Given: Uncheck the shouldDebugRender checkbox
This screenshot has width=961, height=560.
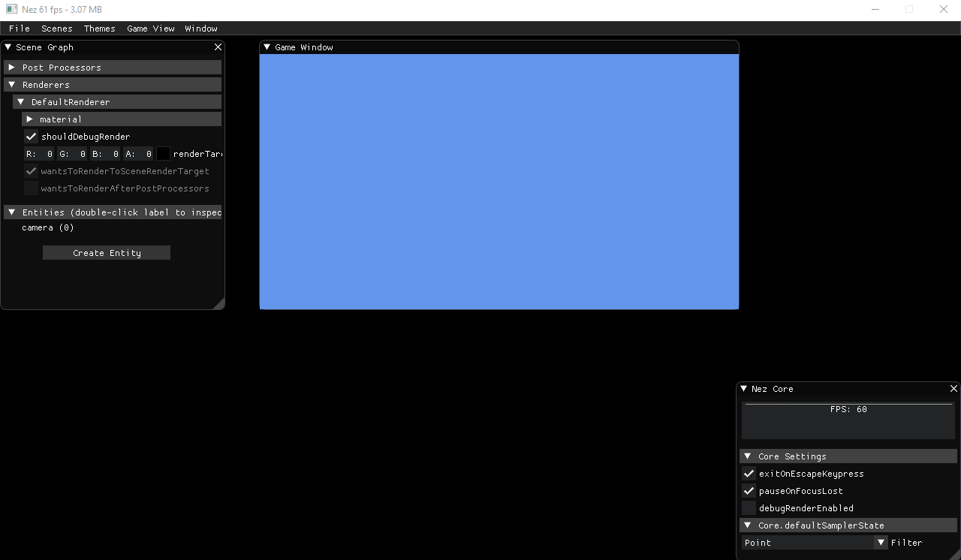Looking at the screenshot, I should [x=31, y=136].
